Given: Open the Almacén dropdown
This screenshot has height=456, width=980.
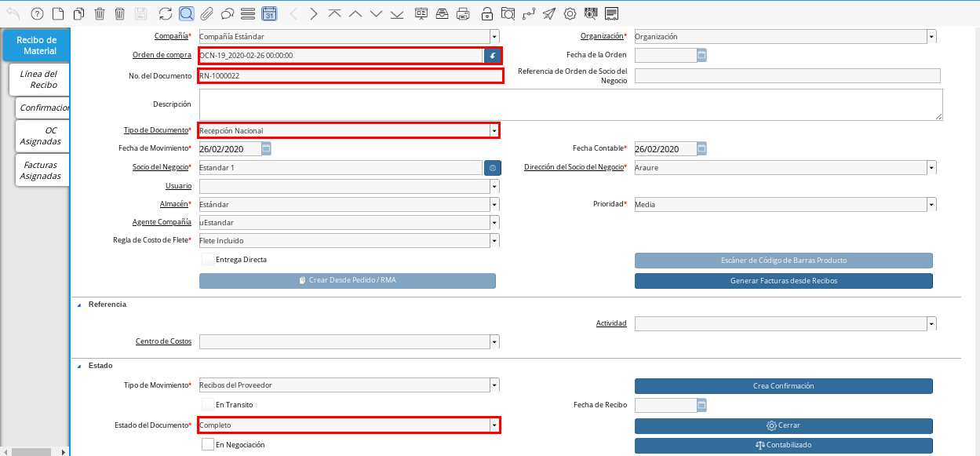Looking at the screenshot, I should pos(494,204).
